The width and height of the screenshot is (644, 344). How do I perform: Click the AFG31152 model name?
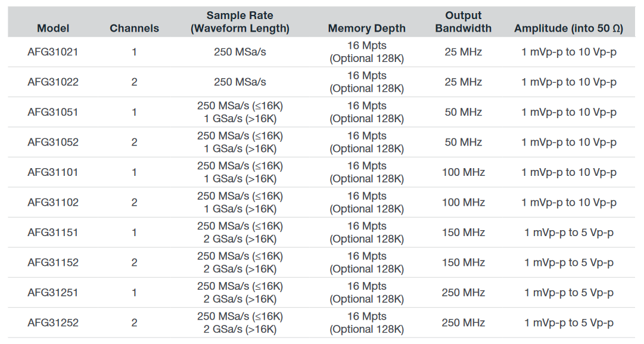coord(53,263)
